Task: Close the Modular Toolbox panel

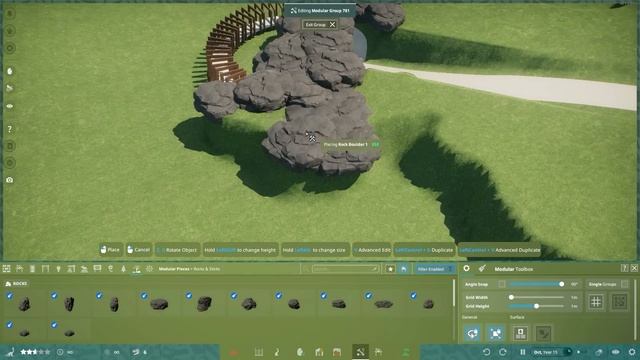Action: 634,268
